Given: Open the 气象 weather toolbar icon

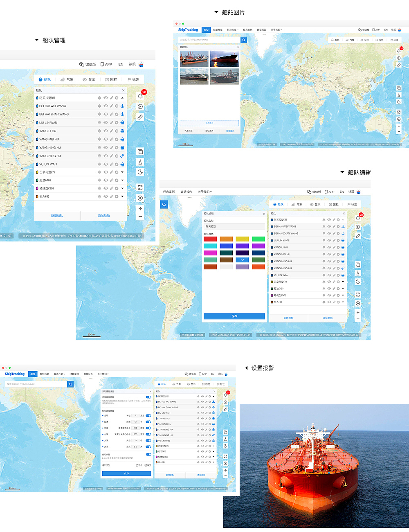Looking at the screenshot, I should point(68,79).
